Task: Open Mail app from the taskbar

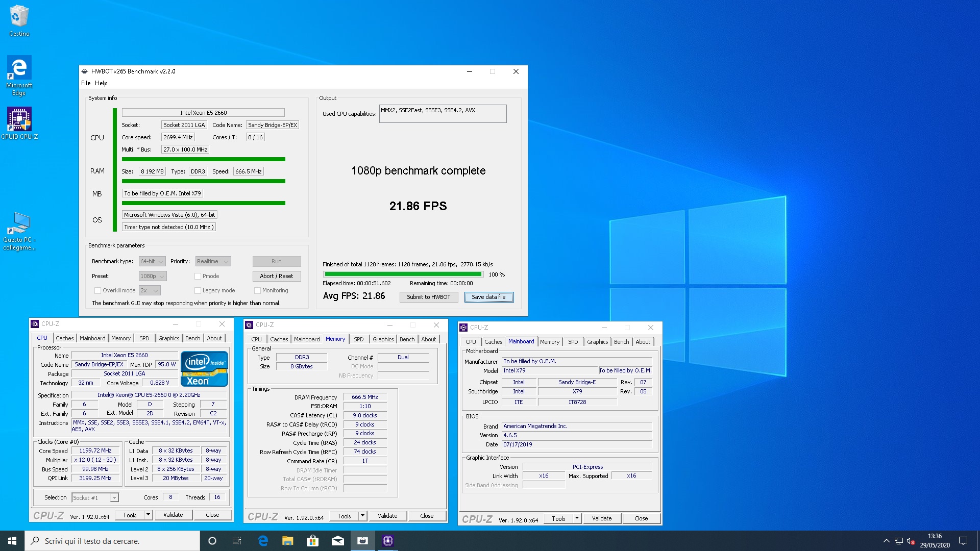Action: pos(337,541)
